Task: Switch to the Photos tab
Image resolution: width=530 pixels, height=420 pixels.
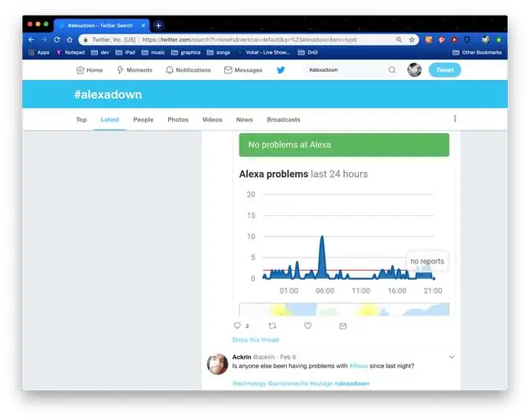Action: click(178, 120)
